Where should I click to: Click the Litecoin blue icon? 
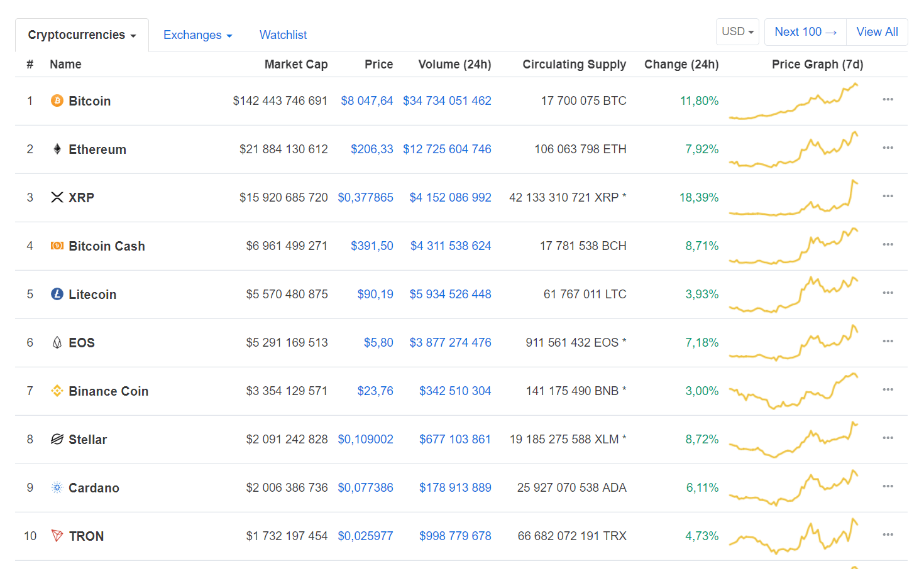[x=57, y=295]
